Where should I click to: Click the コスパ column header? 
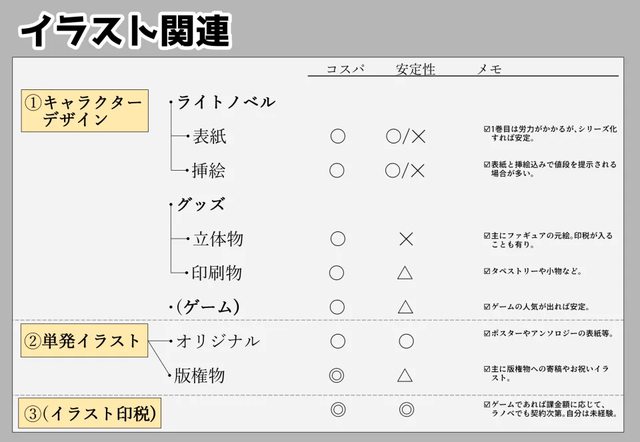(345, 69)
